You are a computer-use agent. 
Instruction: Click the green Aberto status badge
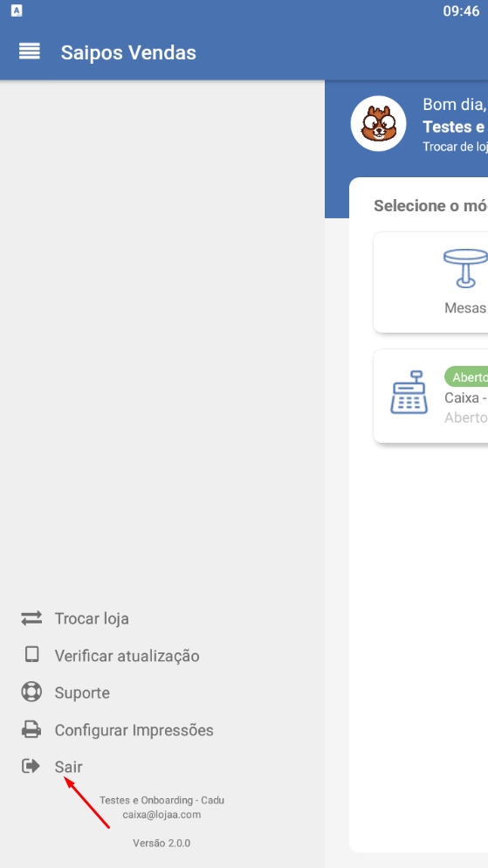click(x=466, y=377)
